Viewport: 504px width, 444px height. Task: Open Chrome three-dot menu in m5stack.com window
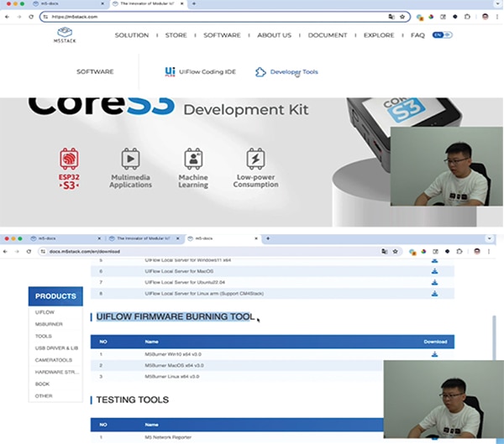497,17
